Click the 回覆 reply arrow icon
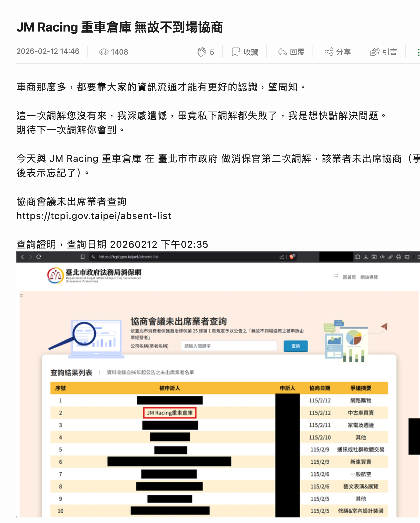420x523 pixels. pos(282,52)
